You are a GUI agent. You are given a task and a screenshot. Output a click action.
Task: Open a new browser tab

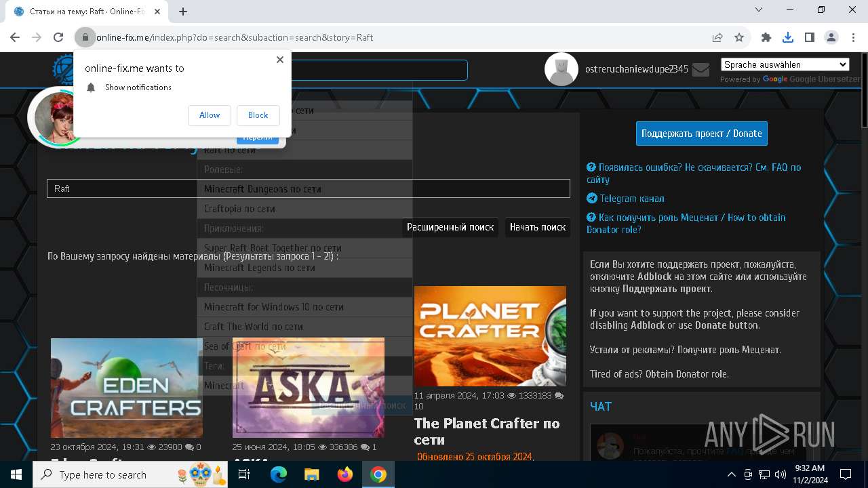183,11
